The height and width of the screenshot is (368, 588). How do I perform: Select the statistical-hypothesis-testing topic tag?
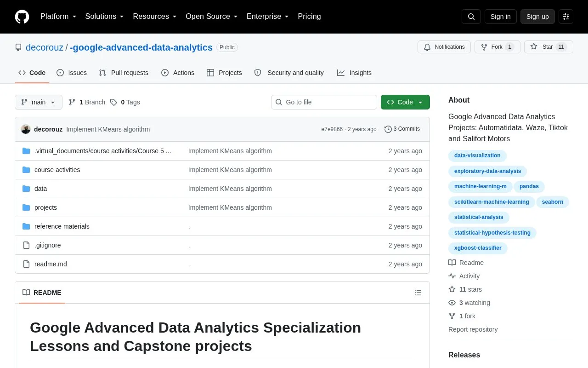pyautogui.click(x=492, y=233)
